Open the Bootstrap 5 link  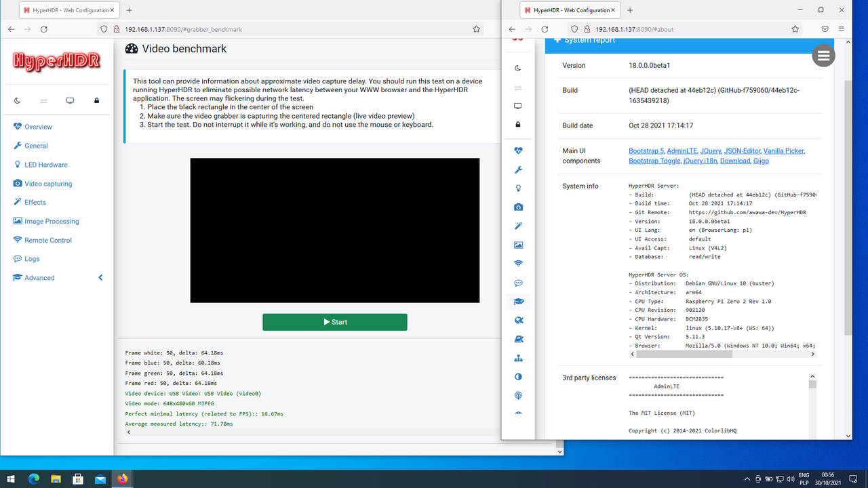(x=645, y=150)
